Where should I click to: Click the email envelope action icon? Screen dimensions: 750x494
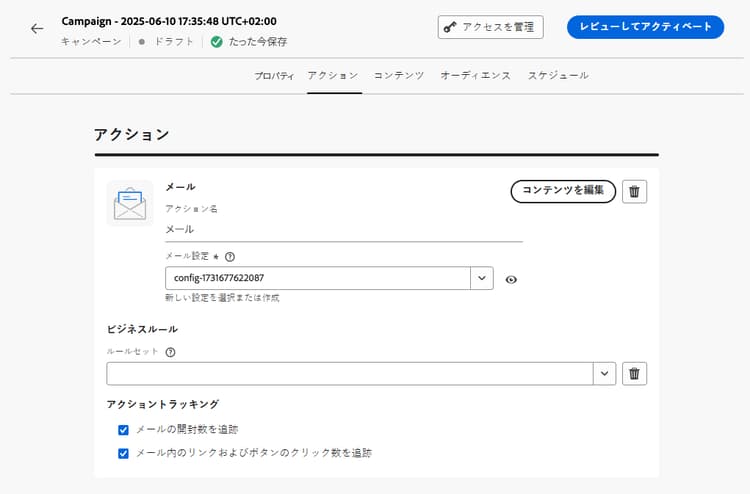point(130,203)
